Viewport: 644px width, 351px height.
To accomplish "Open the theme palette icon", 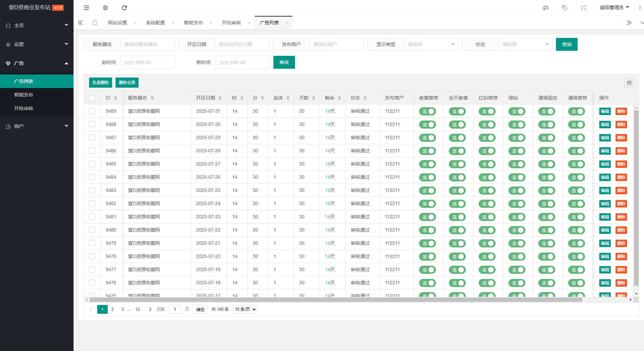I will pyautogui.click(x=546, y=7).
